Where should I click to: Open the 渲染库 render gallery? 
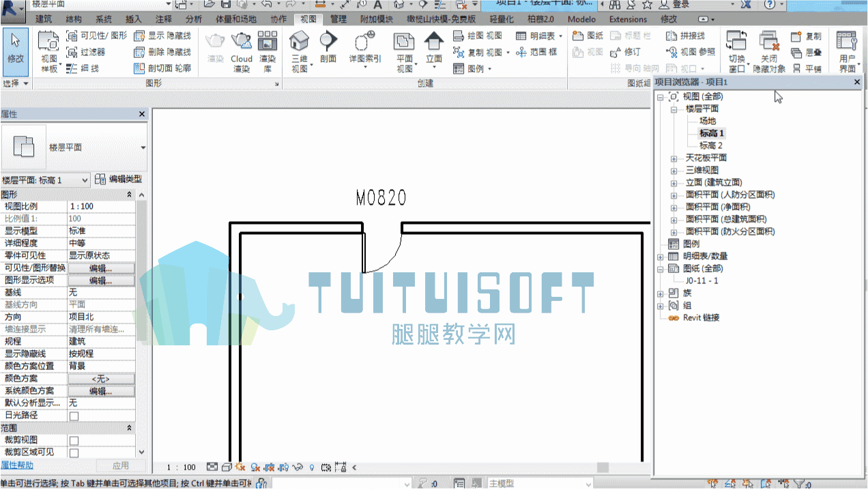(267, 53)
